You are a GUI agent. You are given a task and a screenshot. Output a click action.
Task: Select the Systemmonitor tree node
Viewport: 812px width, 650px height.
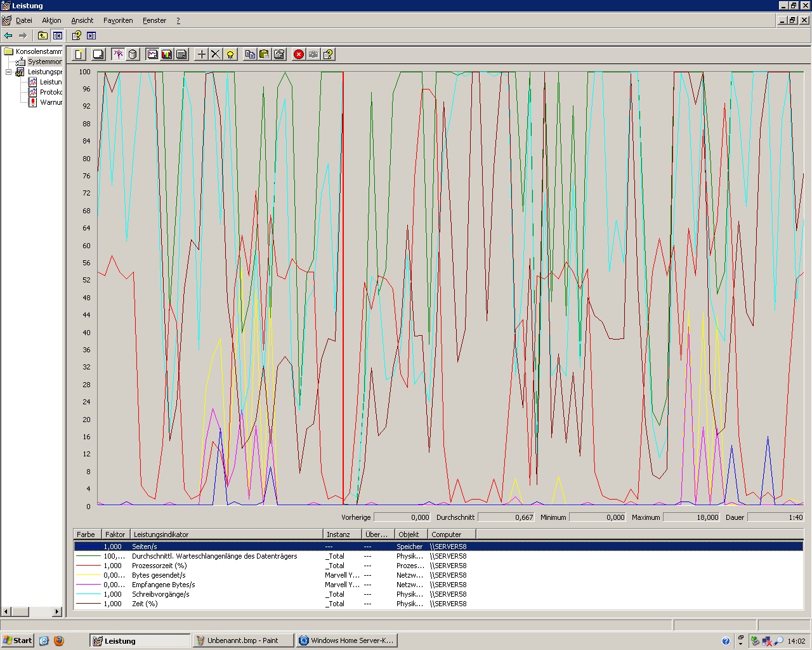(x=44, y=62)
